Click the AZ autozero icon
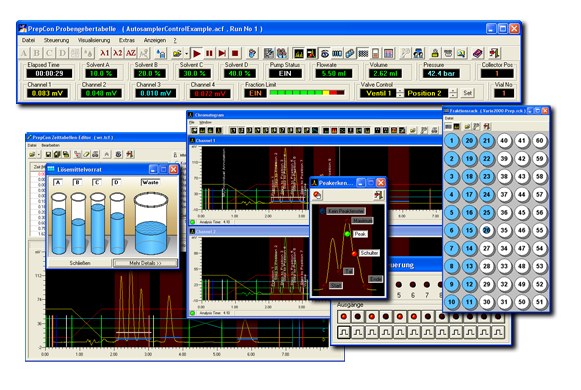 point(131,53)
